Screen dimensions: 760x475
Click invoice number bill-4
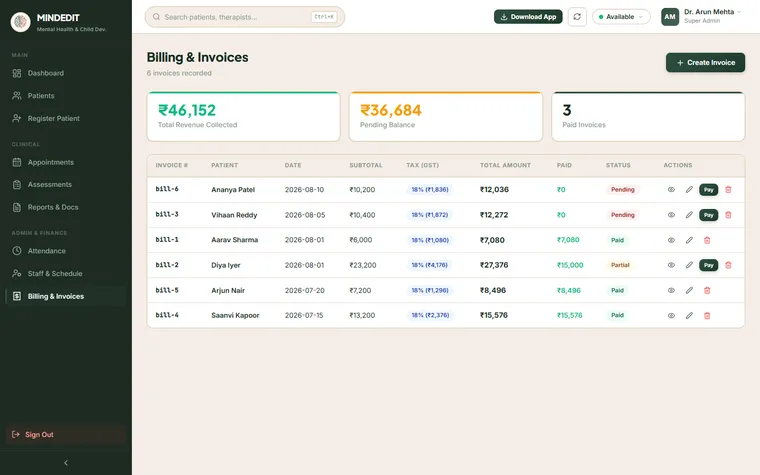click(x=167, y=315)
